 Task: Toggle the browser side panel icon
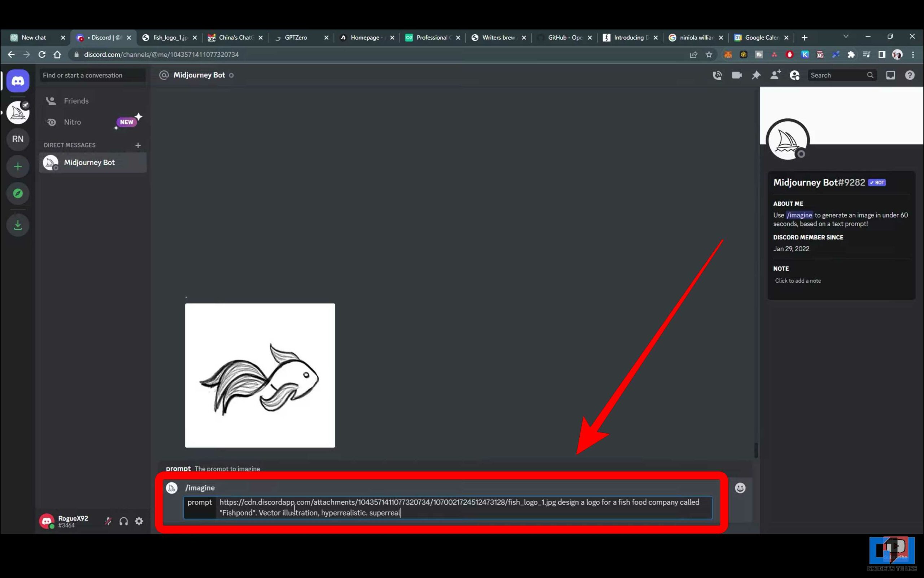[x=882, y=55]
